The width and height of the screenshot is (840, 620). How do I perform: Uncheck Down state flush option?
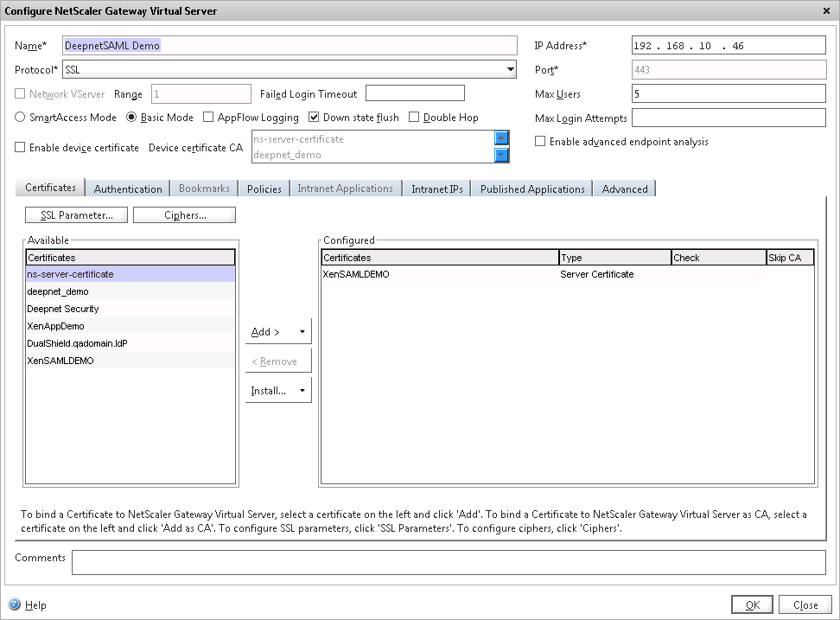pyautogui.click(x=315, y=118)
